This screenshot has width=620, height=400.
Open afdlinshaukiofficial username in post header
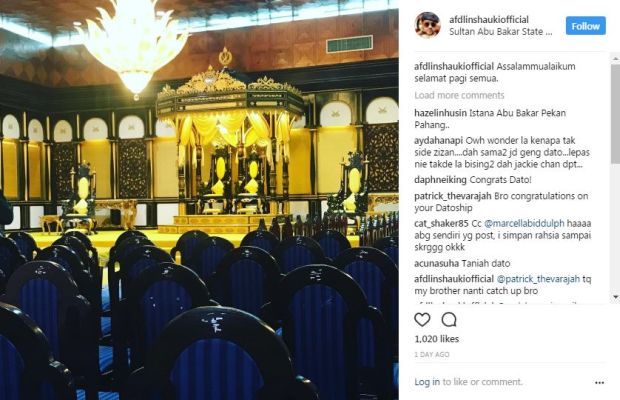pos(489,20)
